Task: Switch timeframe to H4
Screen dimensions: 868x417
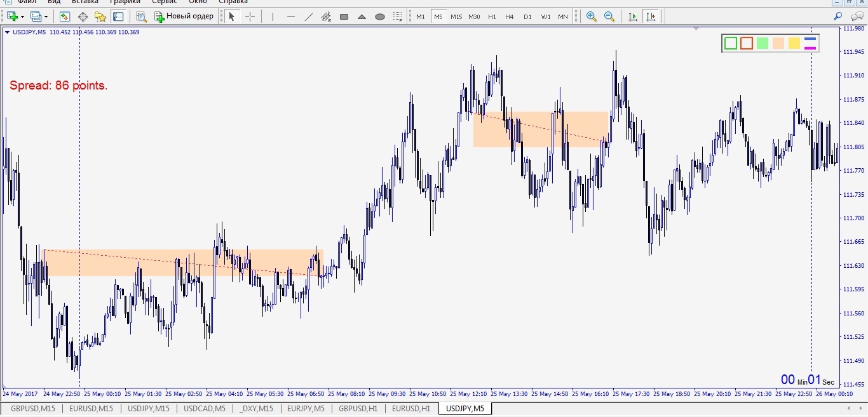Action: (x=510, y=17)
